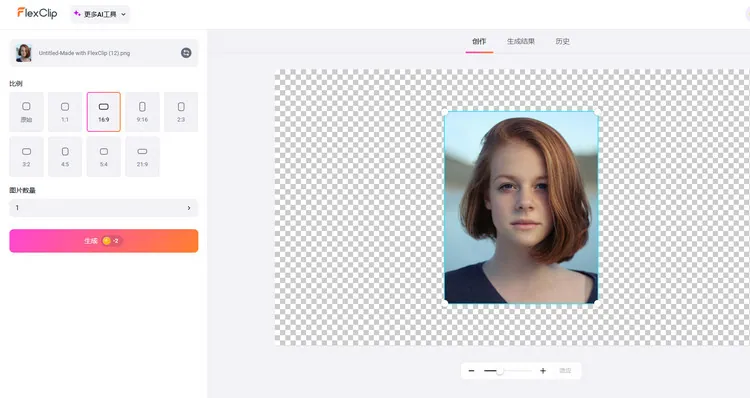750x398 pixels.
Task: Click the fit view button beside zoom
Action: [x=565, y=371]
